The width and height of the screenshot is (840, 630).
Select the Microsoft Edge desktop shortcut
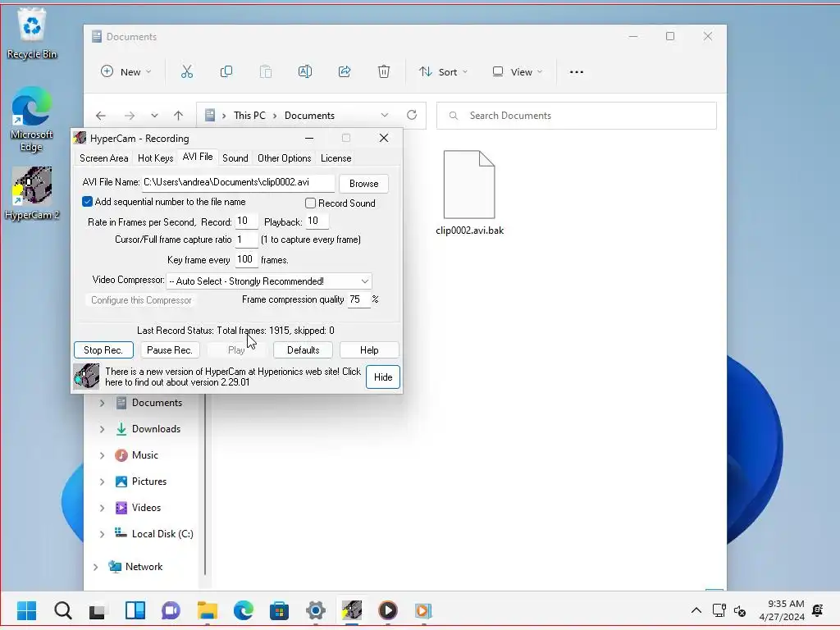click(x=32, y=119)
